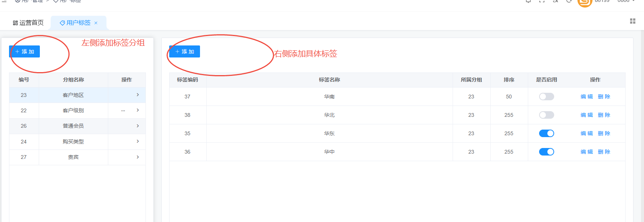The width and height of the screenshot is (644, 222).
Task: Enable the toggle for tag 华北
Action: pos(546,115)
